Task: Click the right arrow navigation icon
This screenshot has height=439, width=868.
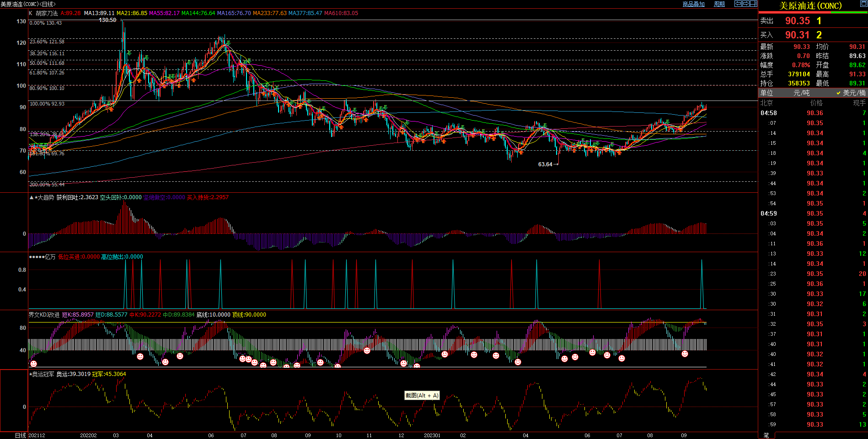Action: point(746,4)
